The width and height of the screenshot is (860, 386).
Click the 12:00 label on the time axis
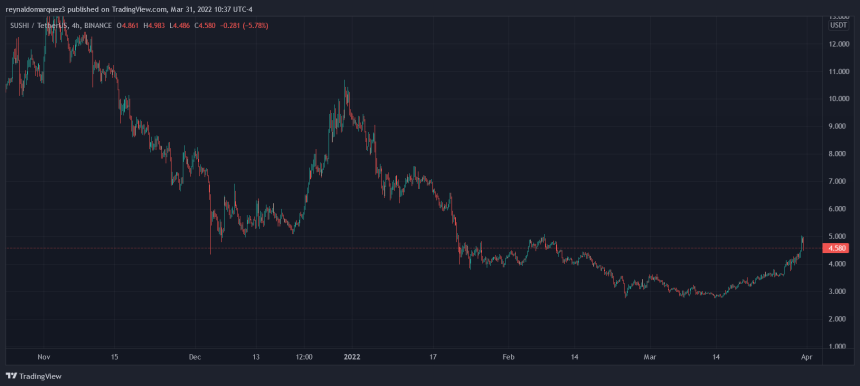[x=304, y=357]
